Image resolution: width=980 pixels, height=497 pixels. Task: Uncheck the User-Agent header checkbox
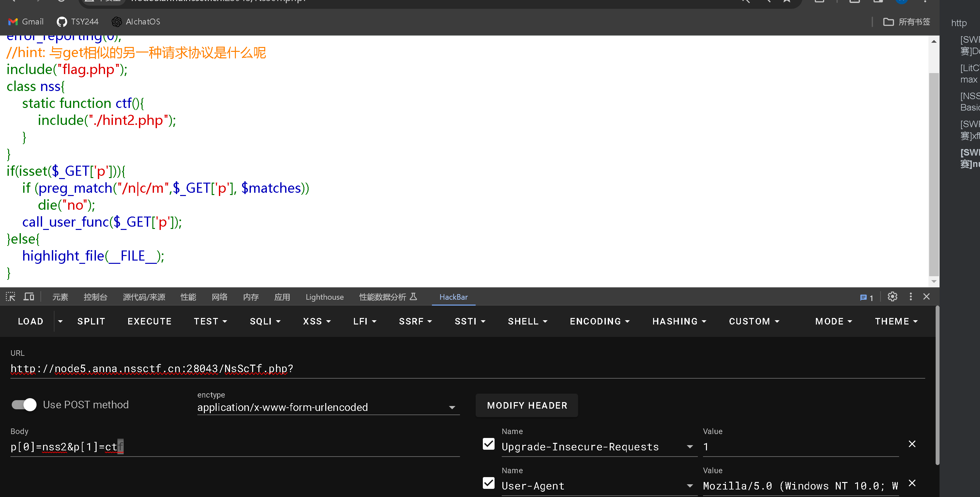pos(488,483)
